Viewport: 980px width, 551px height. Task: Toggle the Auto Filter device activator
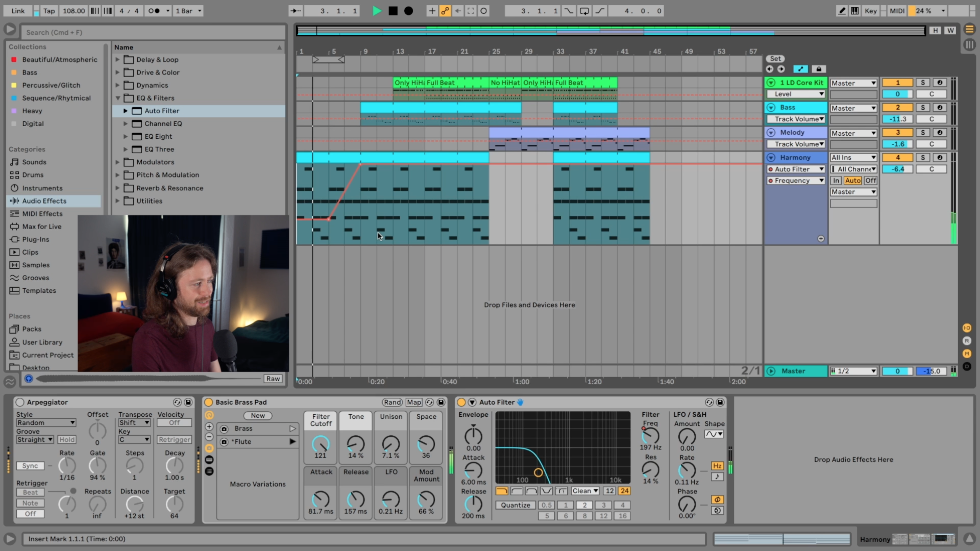tap(461, 402)
